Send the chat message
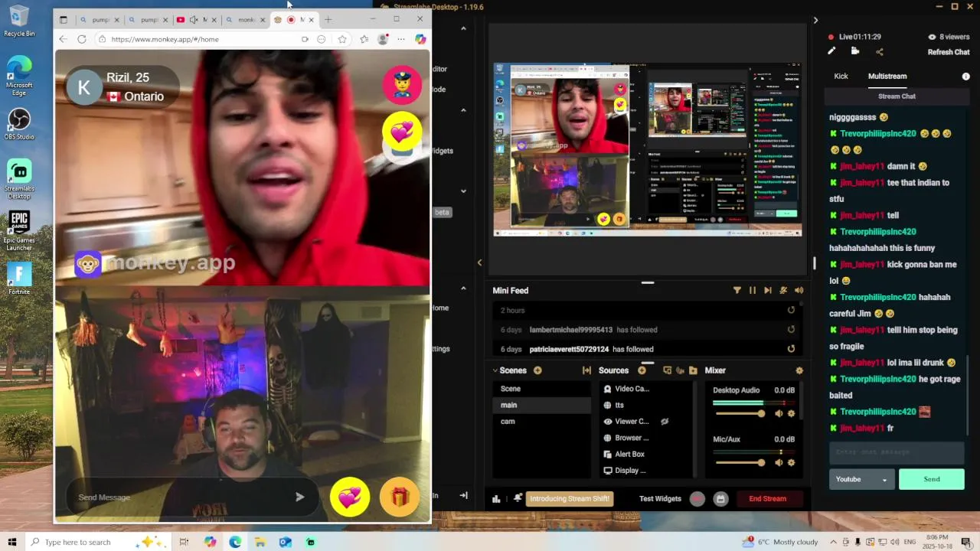Screen dimensions: 980x551 pos(932,479)
